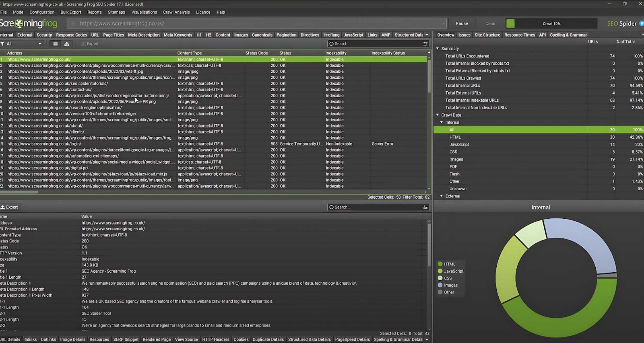
Task: Open the Issues tab in right panel
Action: pos(464,35)
